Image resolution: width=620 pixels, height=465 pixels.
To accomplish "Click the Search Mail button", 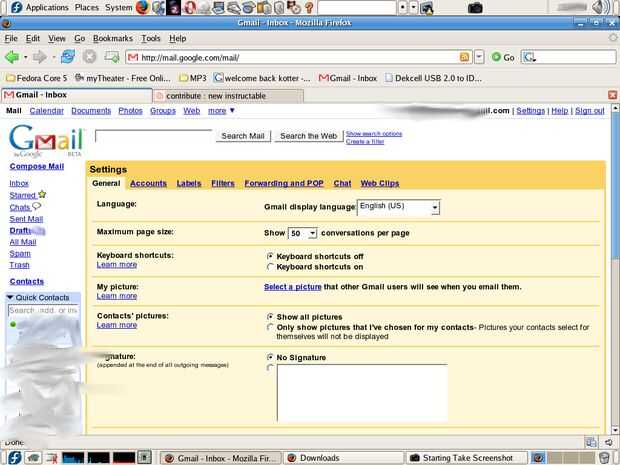I will 243,136.
